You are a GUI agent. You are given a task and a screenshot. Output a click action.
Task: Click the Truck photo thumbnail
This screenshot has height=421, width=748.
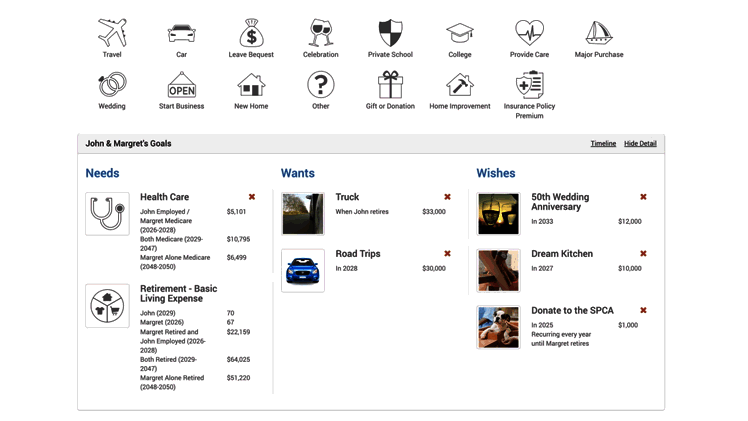303,214
